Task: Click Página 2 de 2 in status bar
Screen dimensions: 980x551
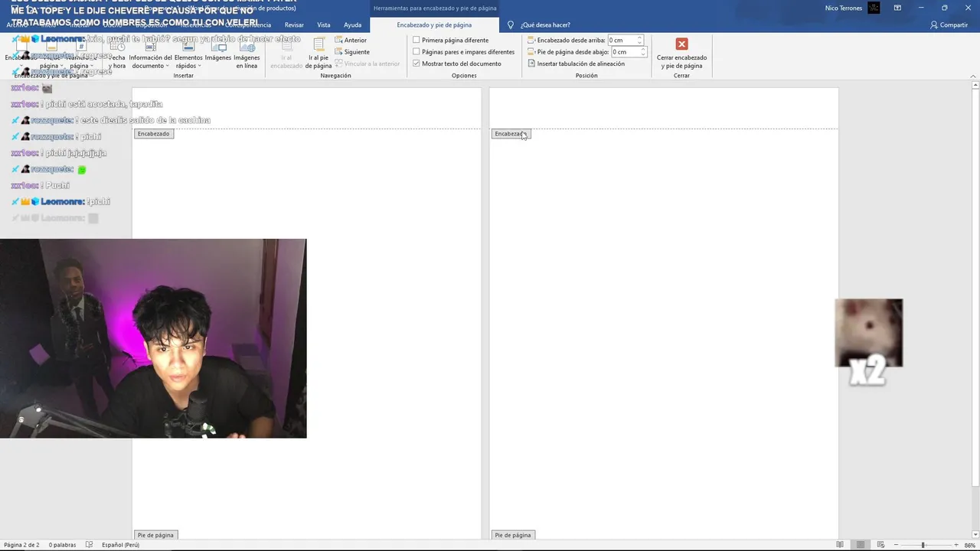Action: click(21, 545)
